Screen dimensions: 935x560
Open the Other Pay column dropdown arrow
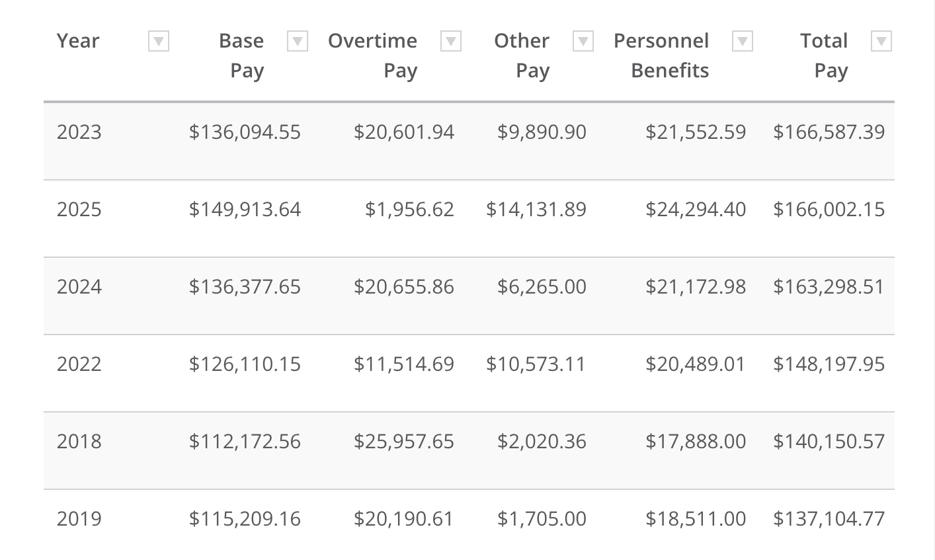pyautogui.click(x=583, y=42)
